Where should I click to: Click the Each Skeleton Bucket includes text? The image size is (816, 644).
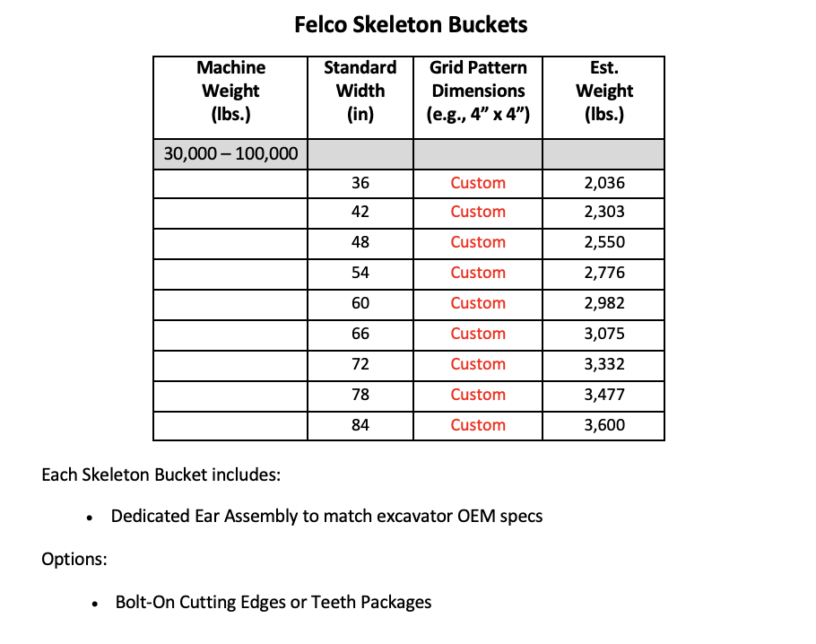[x=161, y=474]
